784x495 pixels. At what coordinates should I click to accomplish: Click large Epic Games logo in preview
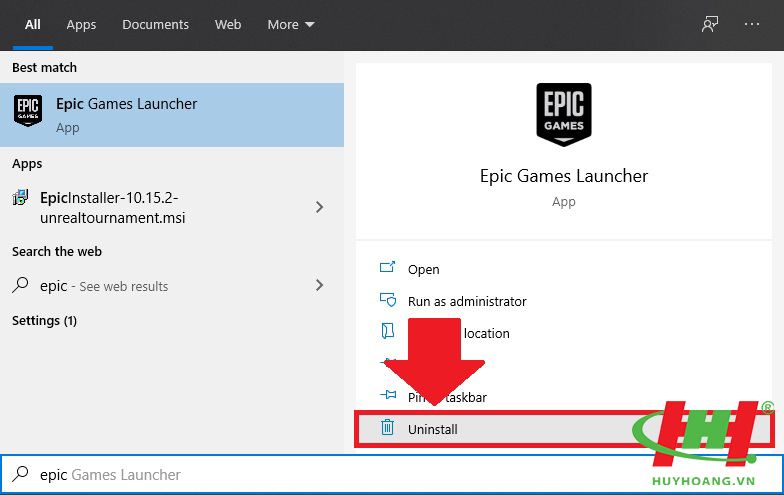(564, 114)
